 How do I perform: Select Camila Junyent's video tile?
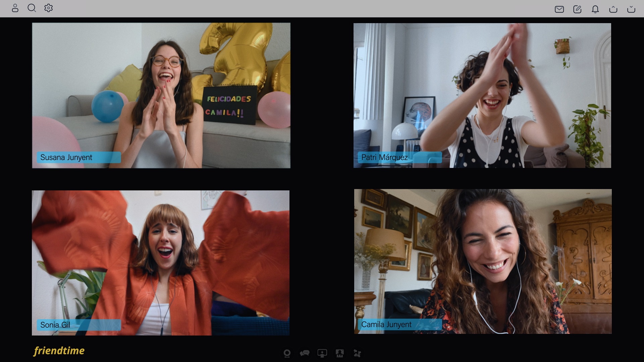point(483,261)
